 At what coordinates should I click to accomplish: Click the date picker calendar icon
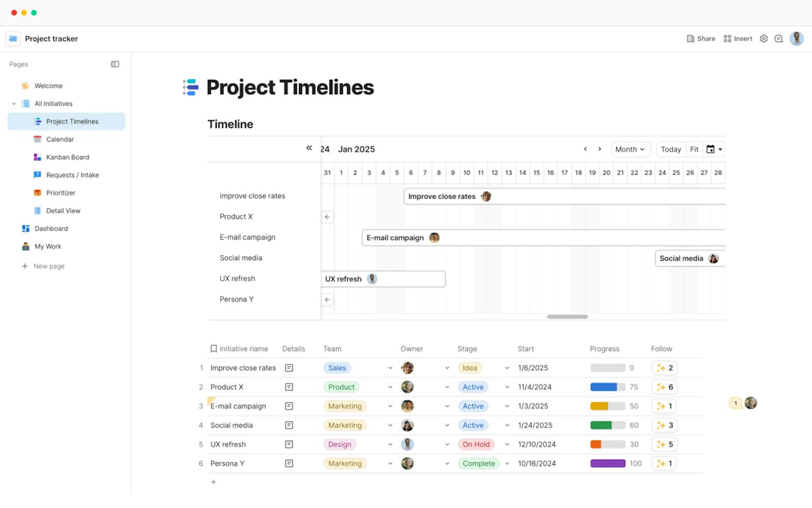(x=714, y=149)
